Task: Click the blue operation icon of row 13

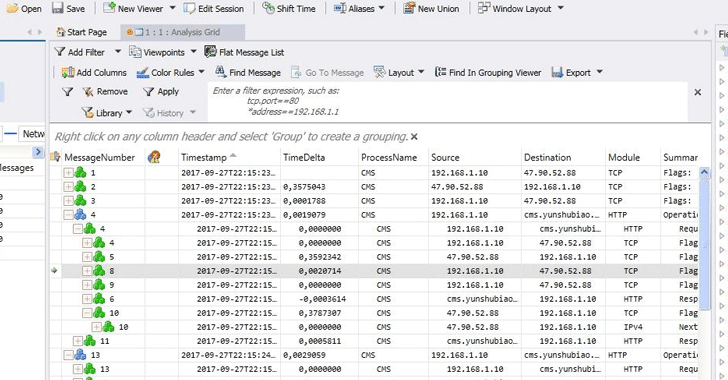Action: (x=80, y=355)
